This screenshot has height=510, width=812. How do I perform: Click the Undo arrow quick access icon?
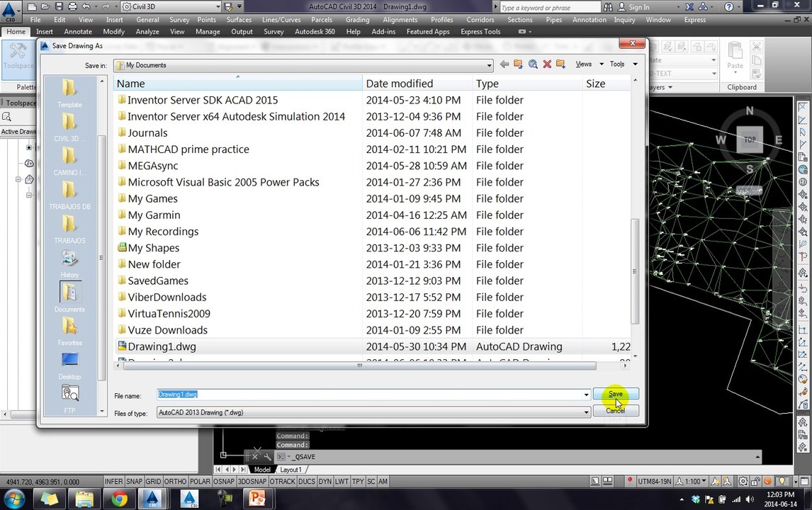[86, 7]
